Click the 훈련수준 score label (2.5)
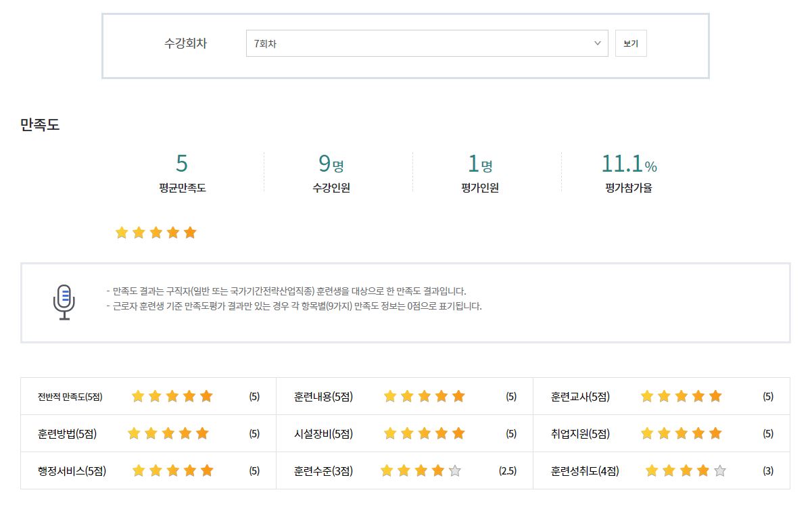This screenshot has height=509, width=812. (x=507, y=471)
